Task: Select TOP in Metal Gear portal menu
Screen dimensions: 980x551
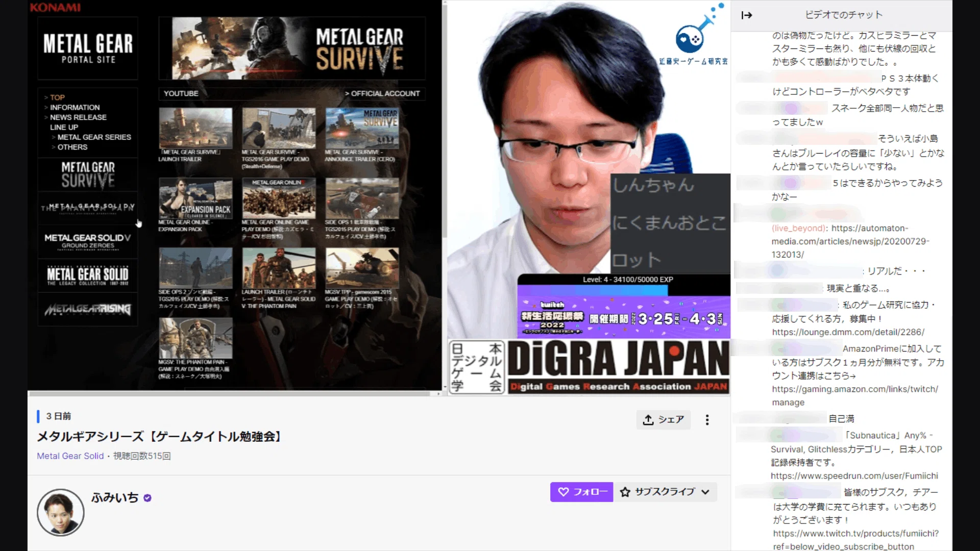Action: point(57,97)
